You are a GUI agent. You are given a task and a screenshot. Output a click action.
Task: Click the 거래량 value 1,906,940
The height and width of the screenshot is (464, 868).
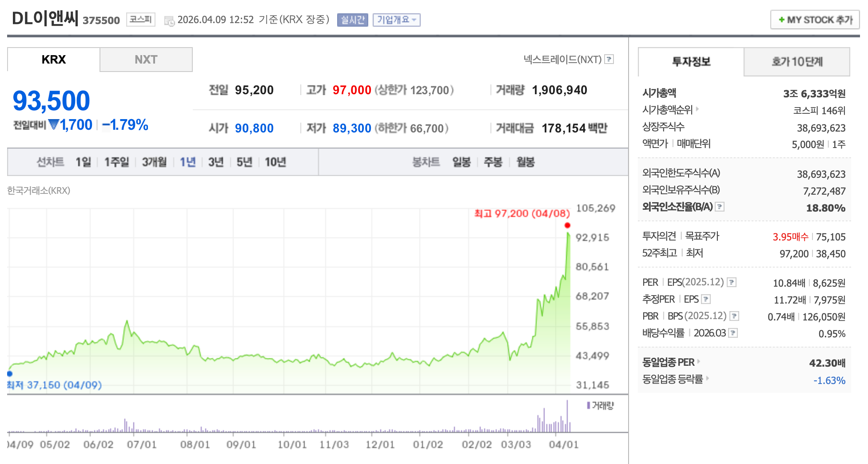(x=560, y=90)
